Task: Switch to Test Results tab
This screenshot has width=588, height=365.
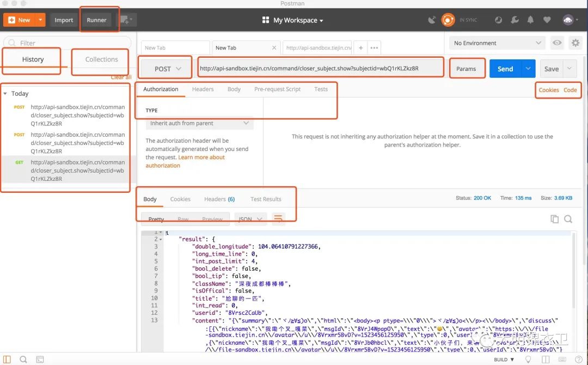Action: point(266,199)
